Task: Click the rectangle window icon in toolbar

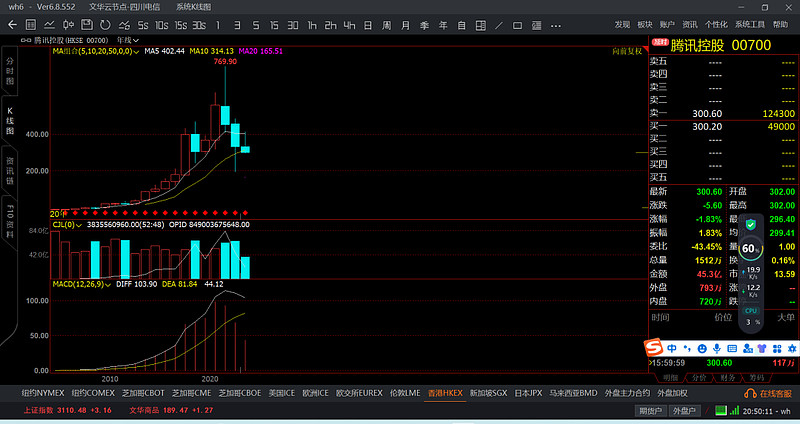Action: [517, 25]
